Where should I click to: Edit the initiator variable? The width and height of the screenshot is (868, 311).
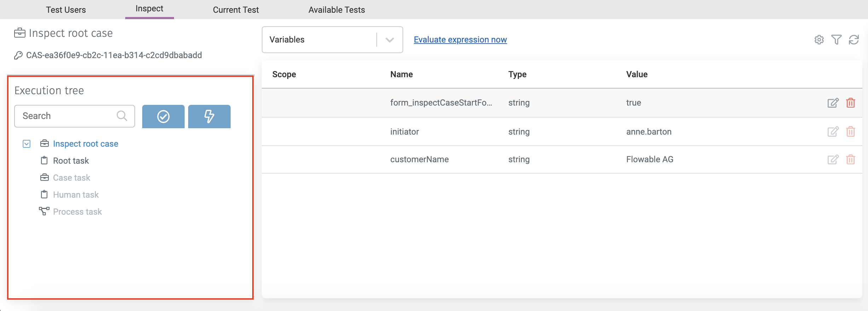(x=833, y=132)
